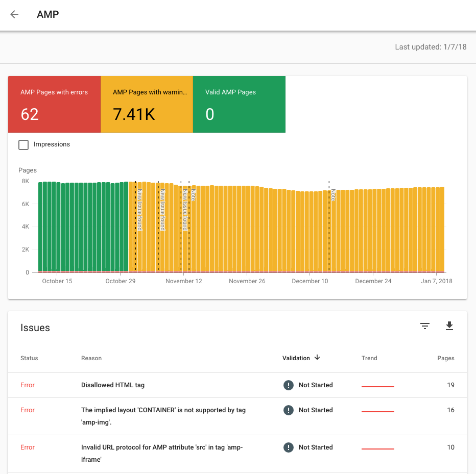
Task: Click the trend line in the CONTAINER layout row
Action: click(x=377, y=412)
